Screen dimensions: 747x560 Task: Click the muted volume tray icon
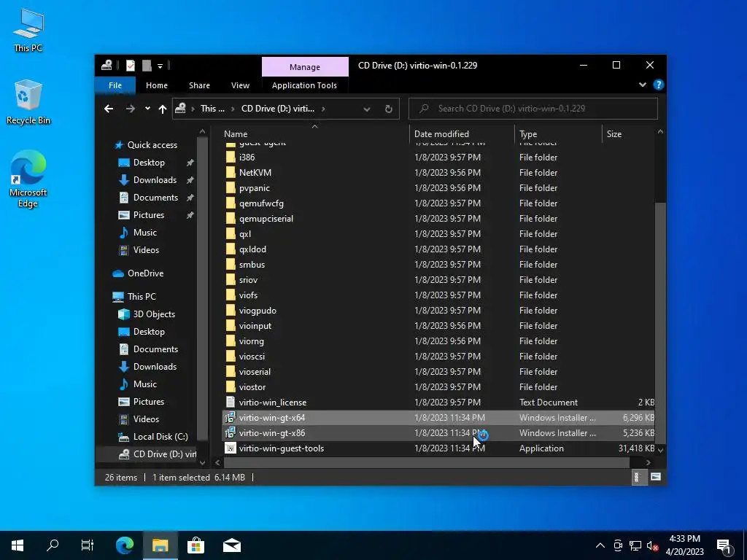tap(653, 545)
